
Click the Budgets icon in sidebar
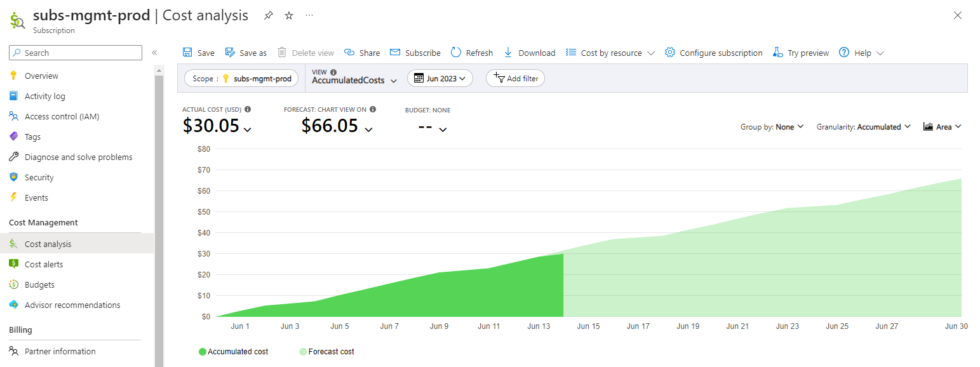pyautogui.click(x=13, y=284)
